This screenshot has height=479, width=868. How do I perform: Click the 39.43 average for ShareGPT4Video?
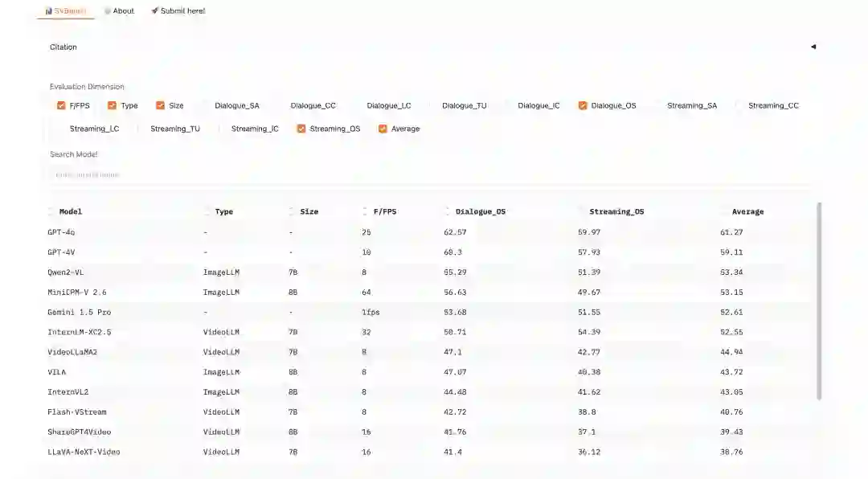[x=731, y=432]
